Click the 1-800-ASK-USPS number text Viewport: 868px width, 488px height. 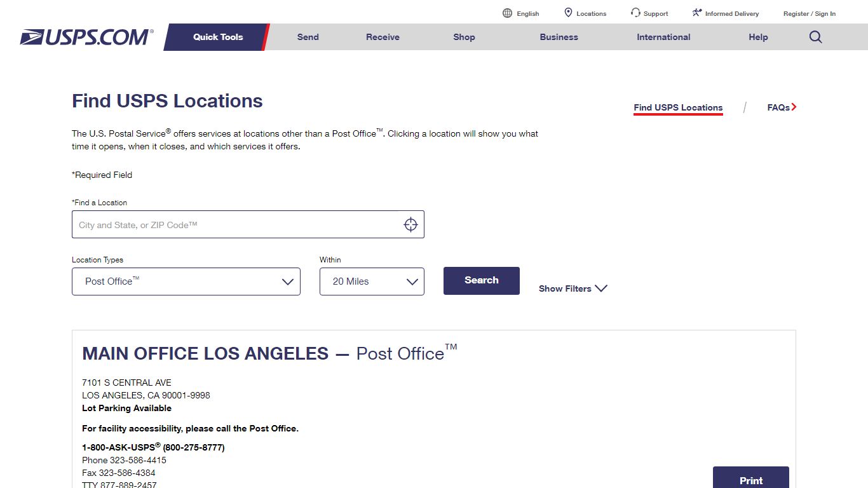click(x=153, y=447)
